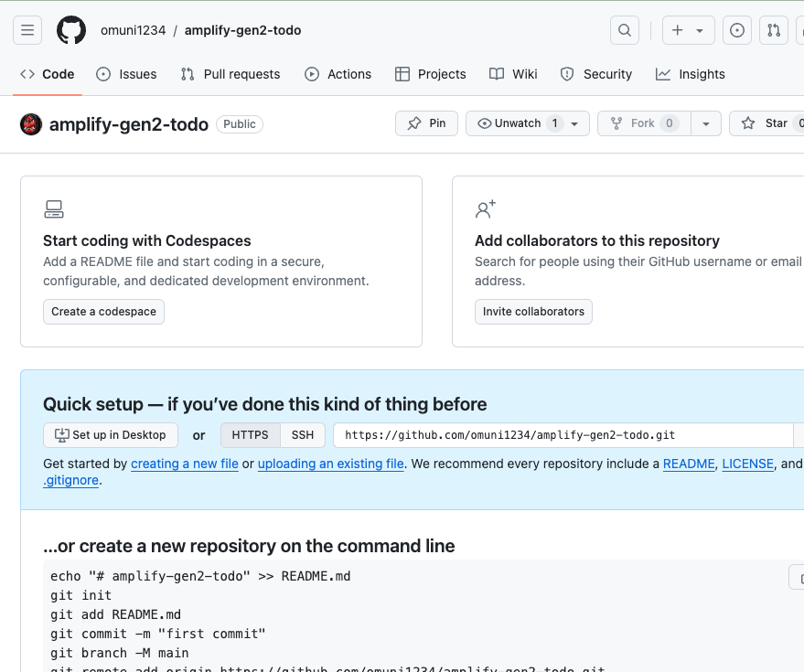Click the Codespaces computer icon
This screenshot has height=672, width=804.
(54, 209)
